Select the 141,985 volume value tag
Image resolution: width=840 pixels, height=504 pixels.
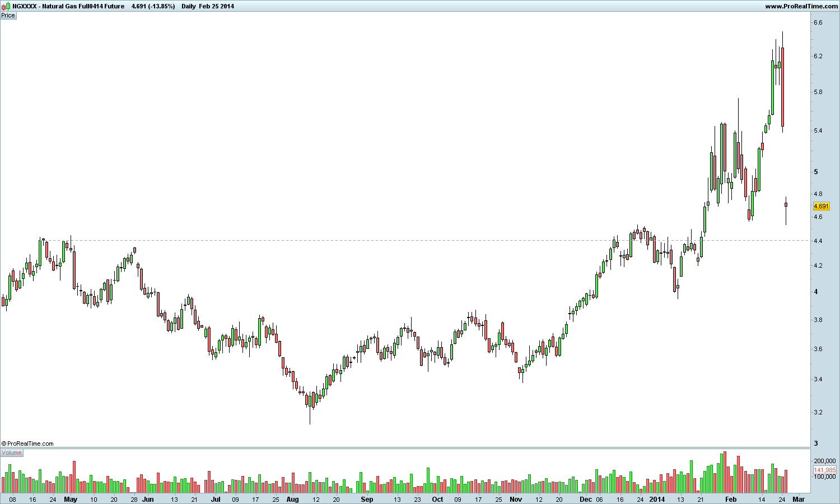(x=825, y=470)
